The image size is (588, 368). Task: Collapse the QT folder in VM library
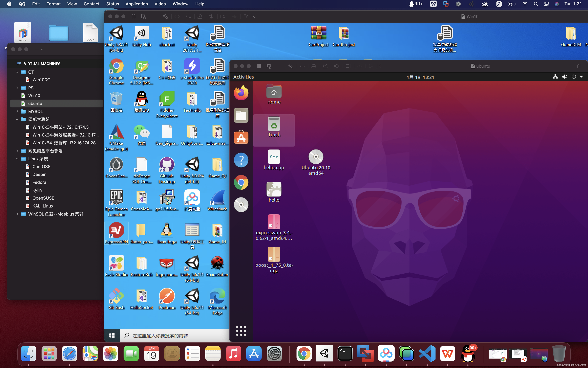point(17,72)
